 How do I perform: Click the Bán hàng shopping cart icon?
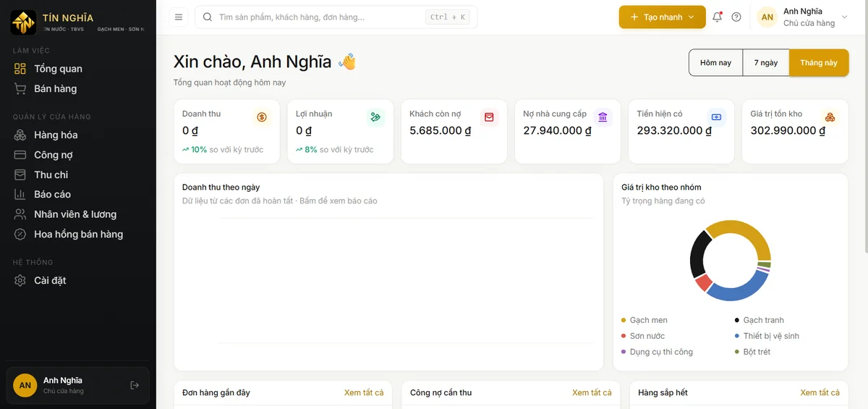click(x=20, y=88)
